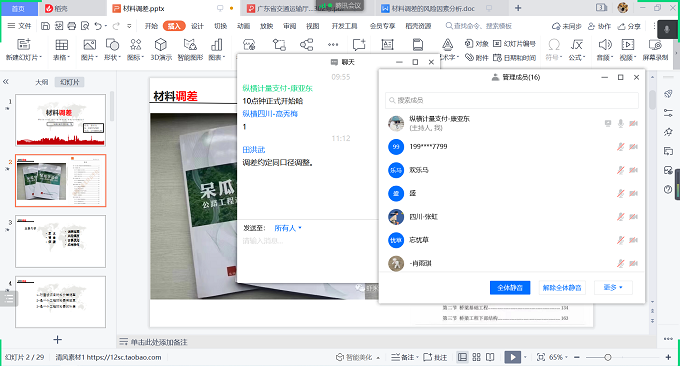This screenshot has height=366, width=680.
Task: Insert 日期和时间 date and time
Action: 514,57
